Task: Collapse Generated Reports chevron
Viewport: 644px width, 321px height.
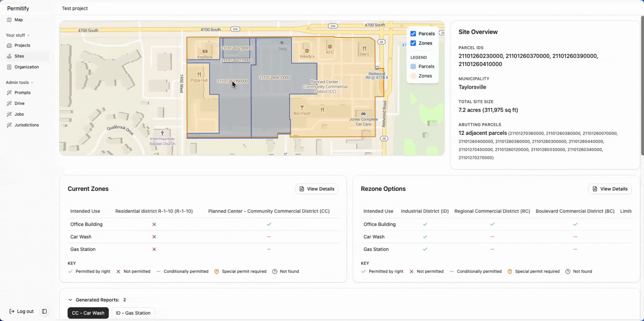Action: 70,300
